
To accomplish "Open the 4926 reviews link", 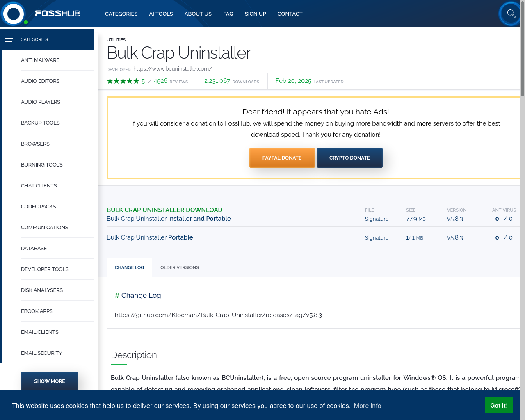I will pos(171,81).
